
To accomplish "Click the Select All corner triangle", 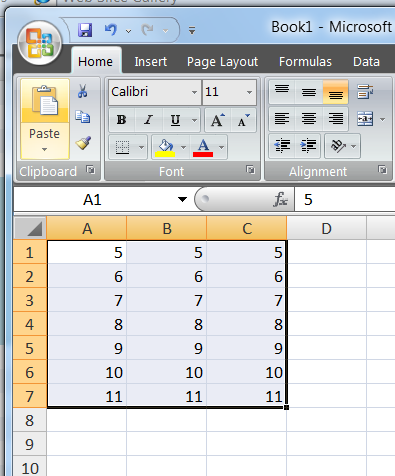I will pyautogui.click(x=30, y=228).
